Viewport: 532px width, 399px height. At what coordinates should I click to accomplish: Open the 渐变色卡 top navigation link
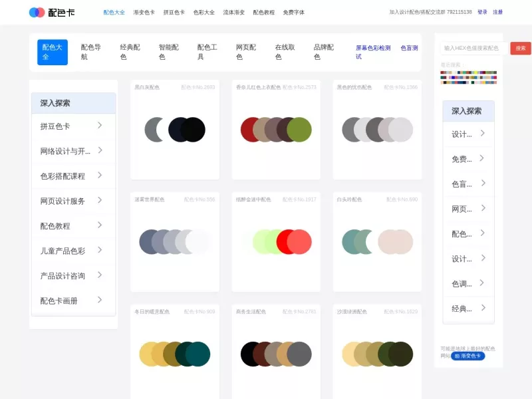click(144, 13)
